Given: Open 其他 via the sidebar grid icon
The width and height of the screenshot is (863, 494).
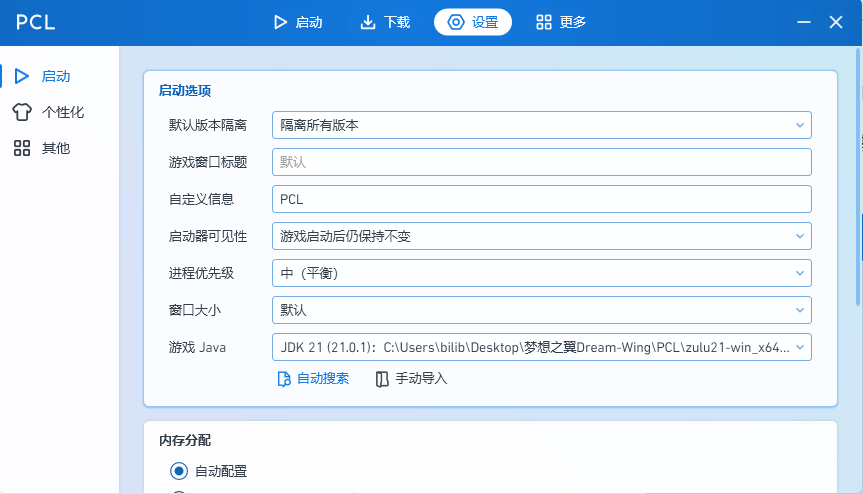Looking at the screenshot, I should tap(21, 148).
